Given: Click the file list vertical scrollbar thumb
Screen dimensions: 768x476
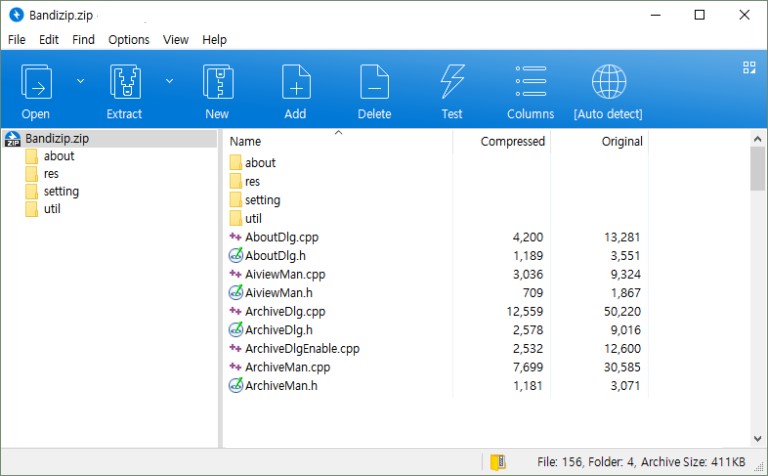Looking at the screenshot, I should (x=757, y=168).
